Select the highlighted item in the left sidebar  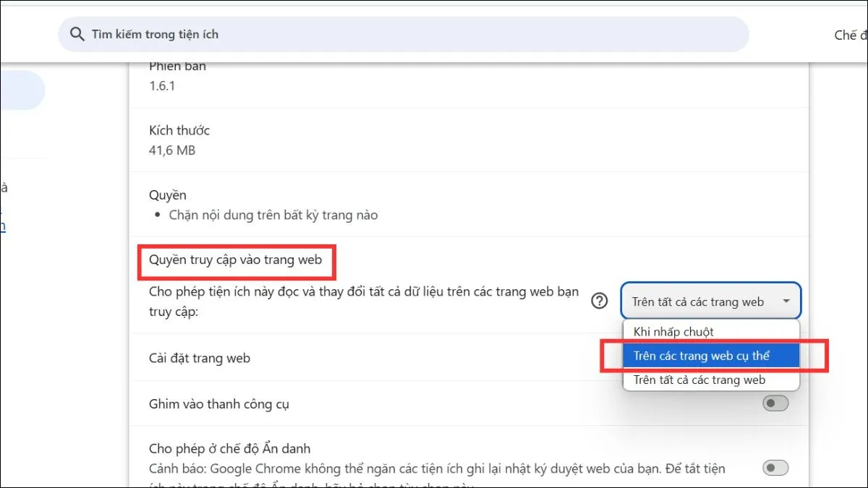(x=22, y=90)
